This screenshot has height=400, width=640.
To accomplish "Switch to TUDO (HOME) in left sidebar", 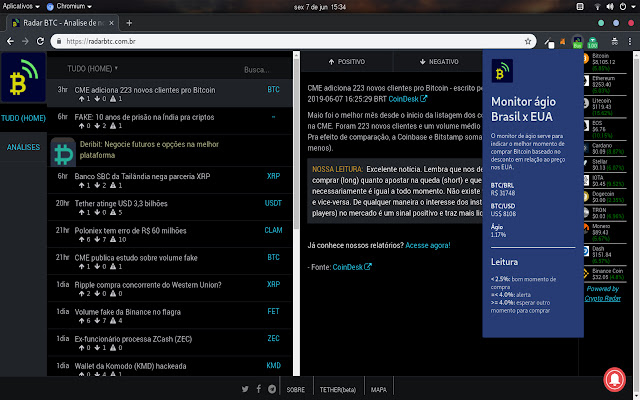I will [23, 118].
